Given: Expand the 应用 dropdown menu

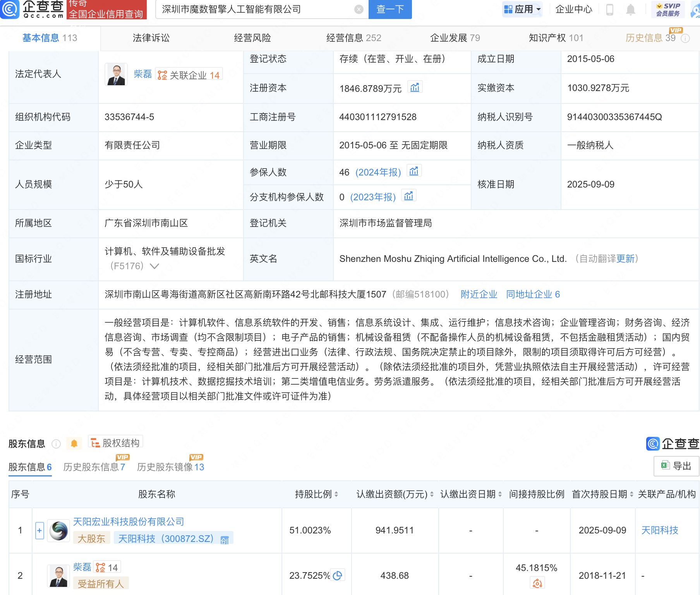Looking at the screenshot, I should pos(522,9).
